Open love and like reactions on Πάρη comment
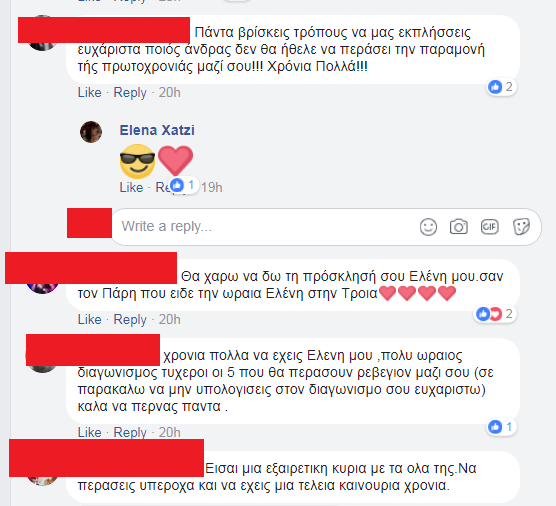This screenshot has height=506, width=556. pos(495,314)
